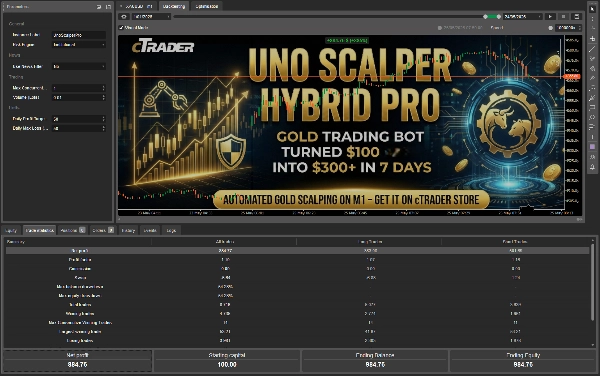Select the Losing trades row
This screenshot has height=376, width=600.
[297, 341]
